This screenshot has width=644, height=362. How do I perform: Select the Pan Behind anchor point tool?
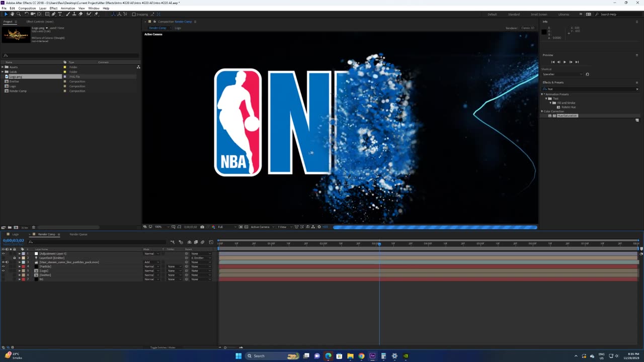click(39, 14)
